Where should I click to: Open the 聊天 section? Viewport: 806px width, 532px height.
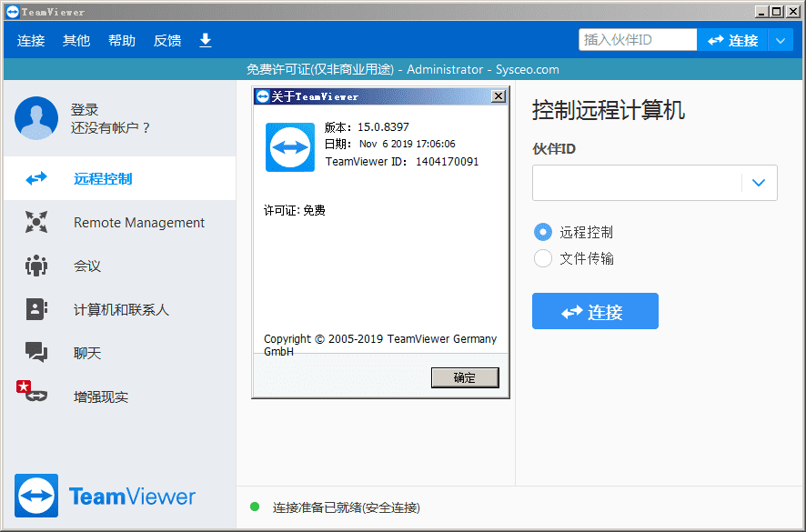[x=119, y=353]
